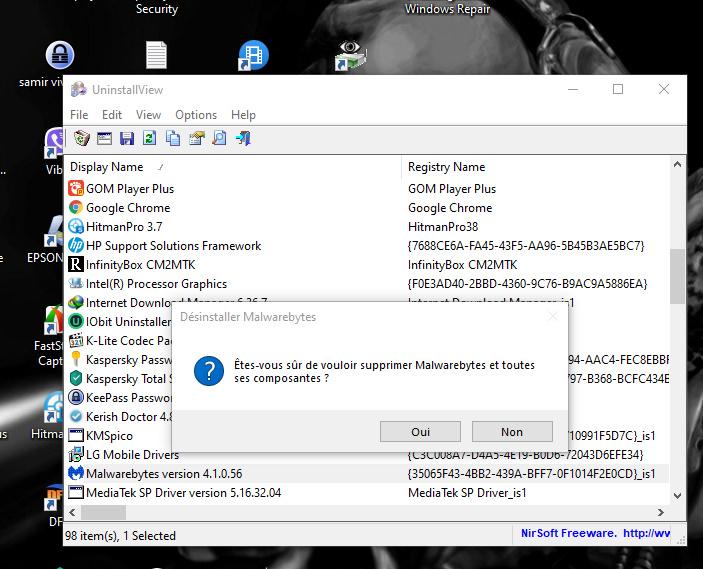The width and height of the screenshot is (703, 569).
Task: Click the vertical scrollbar thumb
Action: click(x=677, y=276)
